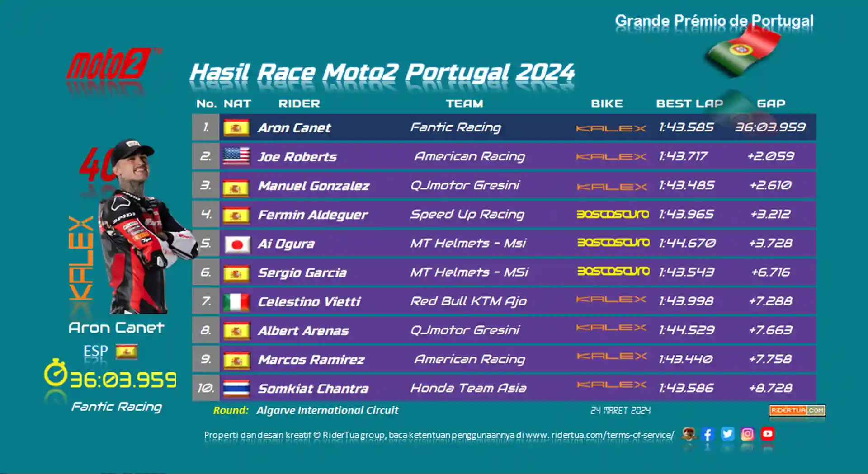Screen dimensions: 868x474
Task: Click the Algarve International Circuit text
Action: (x=327, y=410)
